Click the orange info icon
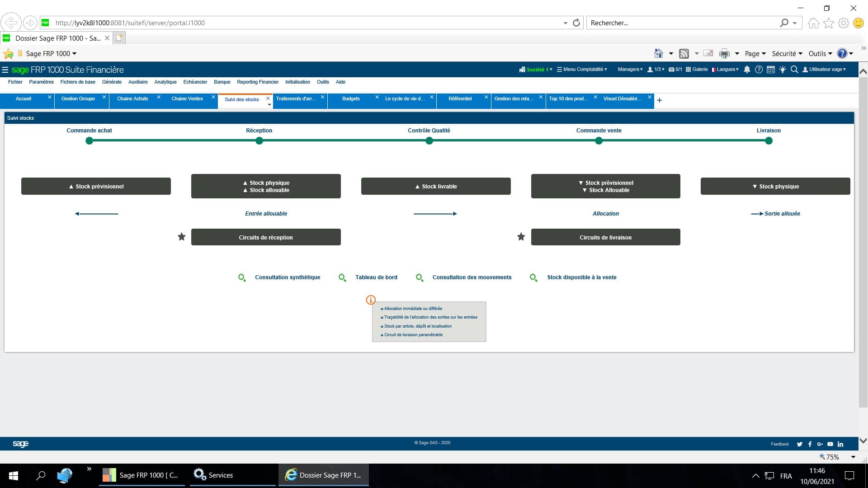 click(371, 300)
